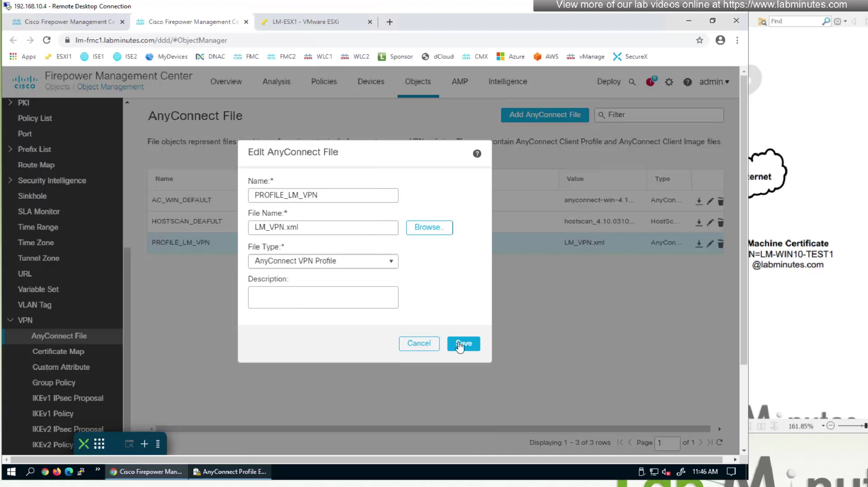Open the Devices menu tab
Image resolution: width=868 pixels, height=487 pixels.
pyautogui.click(x=371, y=82)
